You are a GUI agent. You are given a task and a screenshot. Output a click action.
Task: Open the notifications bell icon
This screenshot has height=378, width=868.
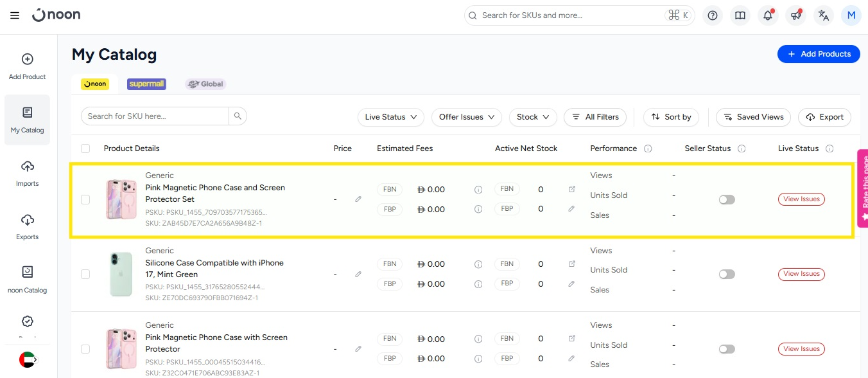[768, 15]
